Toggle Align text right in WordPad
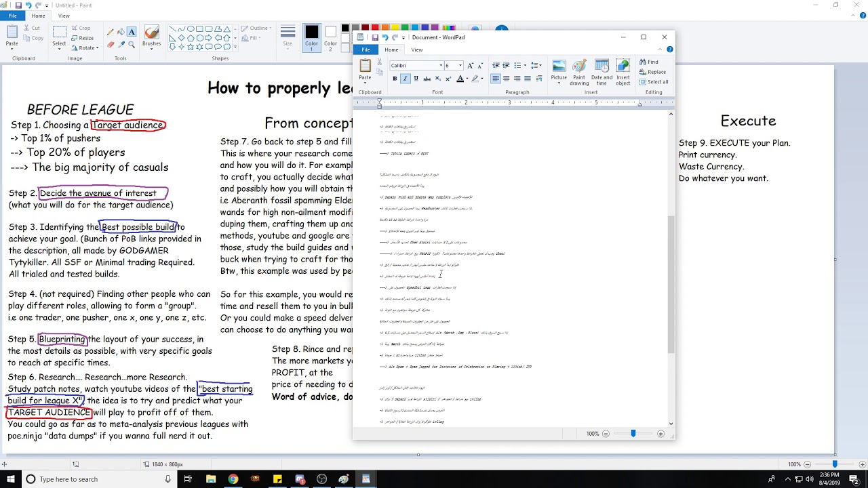Viewport: 868px width, 488px height. [517, 79]
